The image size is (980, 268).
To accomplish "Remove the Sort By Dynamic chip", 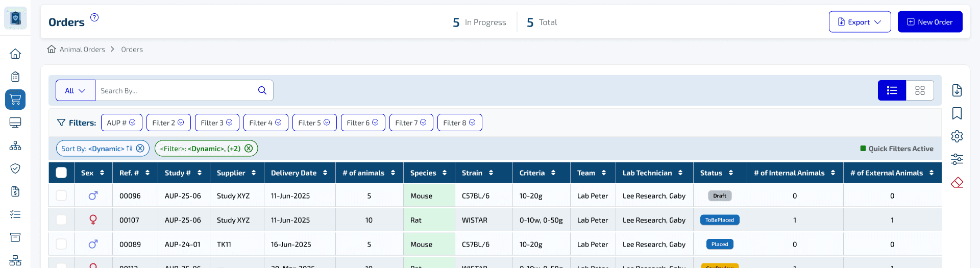I will coord(140,149).
